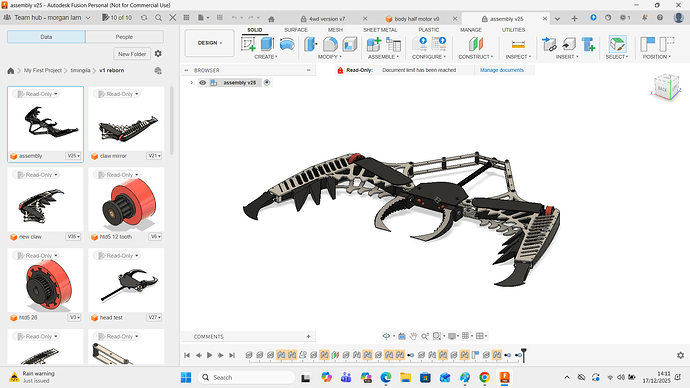Select the Measure tool icon
Screen dimensions: 690x388
coord(518,44)
